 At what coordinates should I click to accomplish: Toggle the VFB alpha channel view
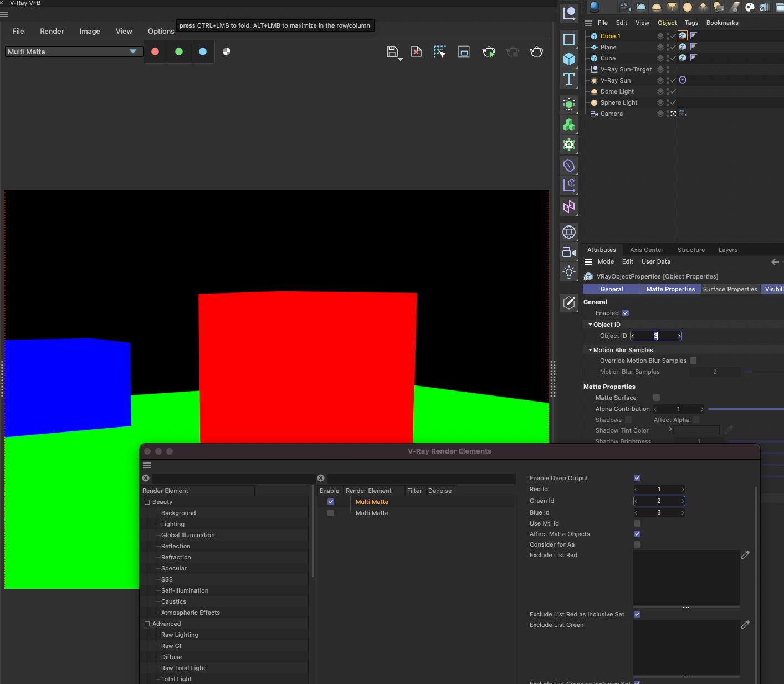(x=227, y=52)
